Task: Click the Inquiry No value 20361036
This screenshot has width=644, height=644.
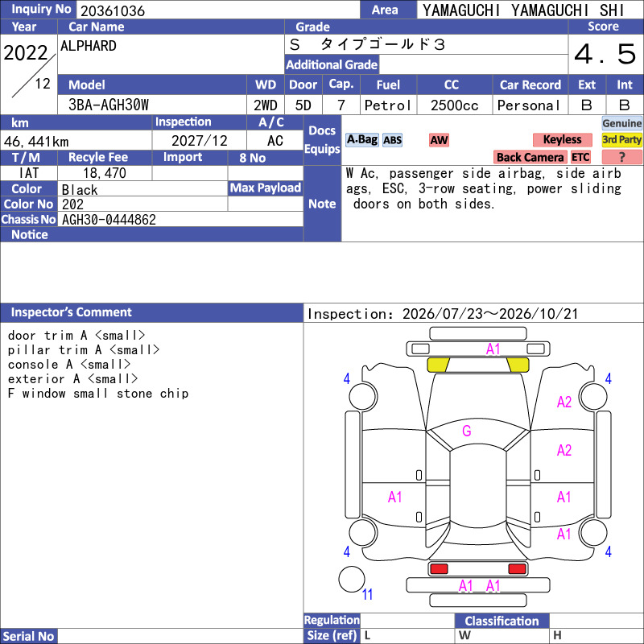Action: click(113, 10)
